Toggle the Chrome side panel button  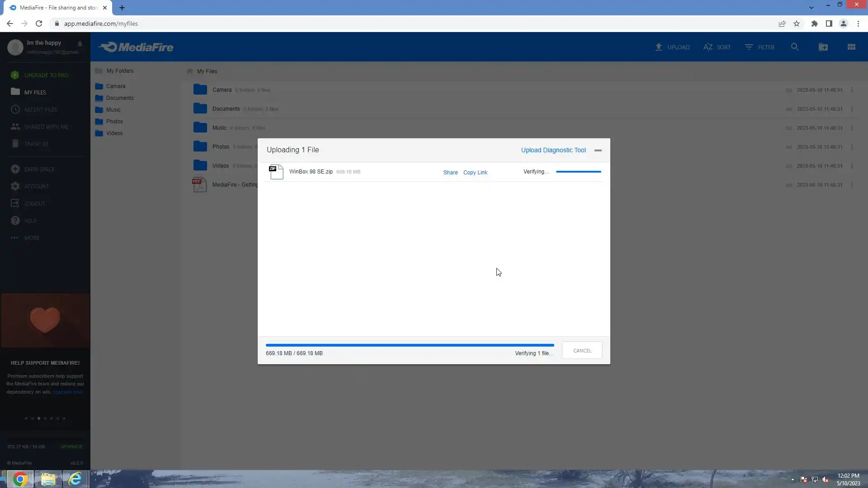(x=829, y=23)
